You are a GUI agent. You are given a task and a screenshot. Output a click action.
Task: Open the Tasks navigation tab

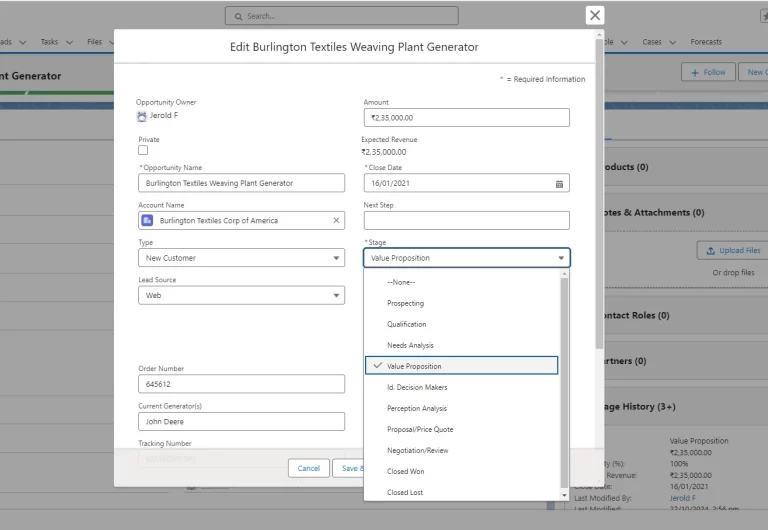(x=49, y=42)
